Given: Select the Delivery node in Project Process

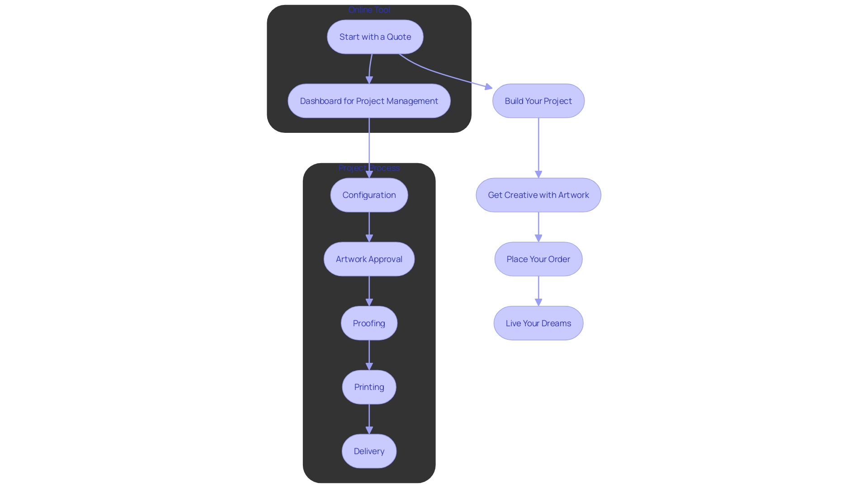Looking at the screenshot, I should click(369, 450).
